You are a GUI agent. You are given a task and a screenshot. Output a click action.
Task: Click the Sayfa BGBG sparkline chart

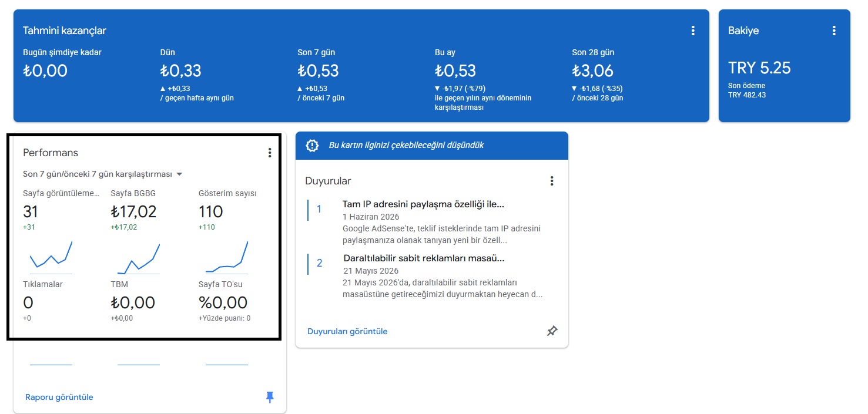139,258
